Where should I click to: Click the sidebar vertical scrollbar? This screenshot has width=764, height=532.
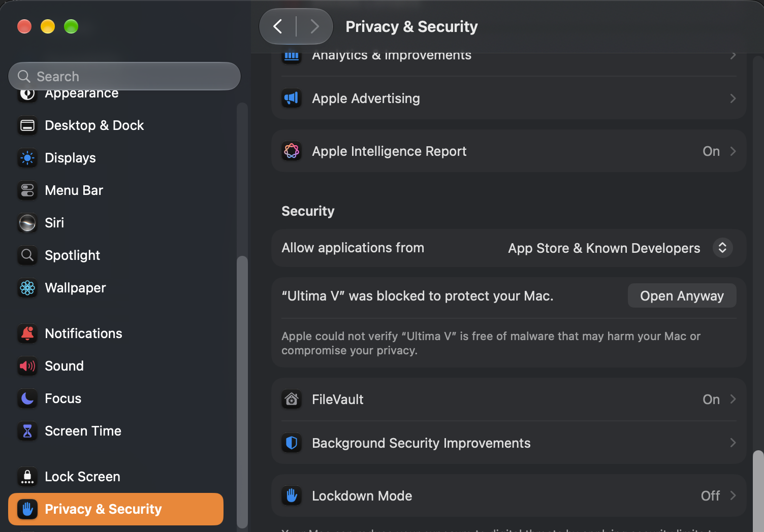point(242,392)
